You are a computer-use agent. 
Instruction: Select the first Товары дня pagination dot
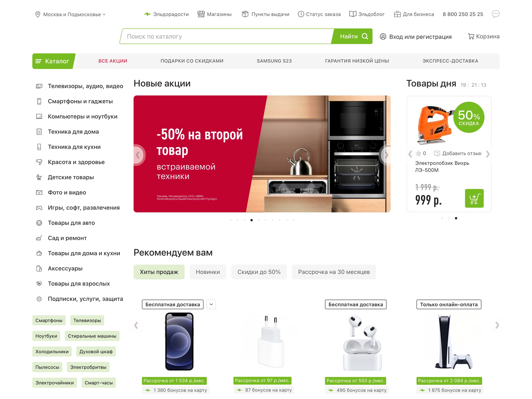tap(442, 218)
